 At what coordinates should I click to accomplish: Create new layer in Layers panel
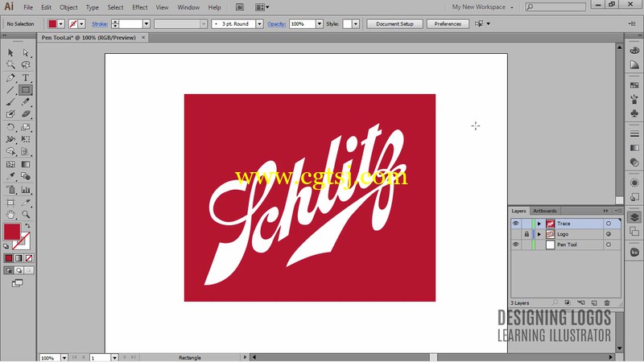(594, 303)
